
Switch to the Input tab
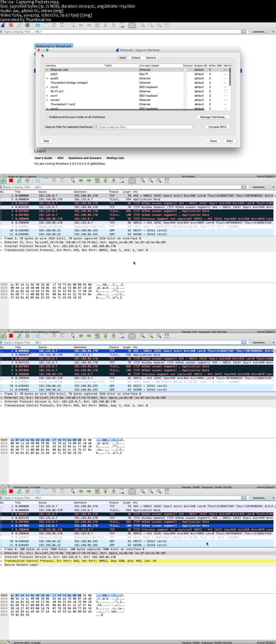(x=123, y=58)
